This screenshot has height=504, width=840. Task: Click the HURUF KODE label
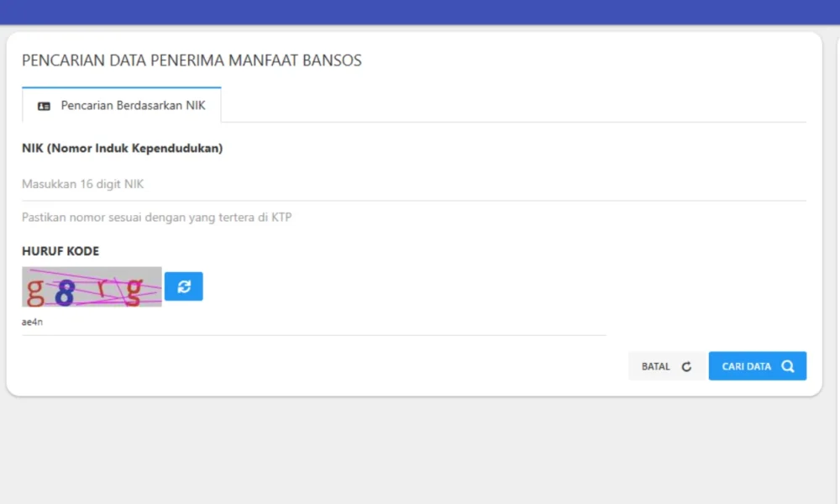click(60, 251)
